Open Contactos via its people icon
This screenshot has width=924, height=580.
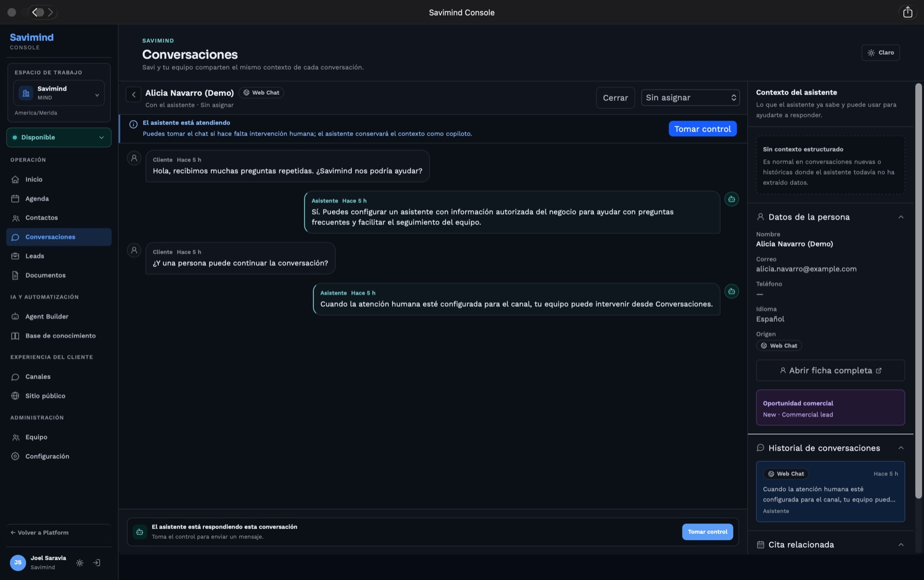(x=16, y=218)
